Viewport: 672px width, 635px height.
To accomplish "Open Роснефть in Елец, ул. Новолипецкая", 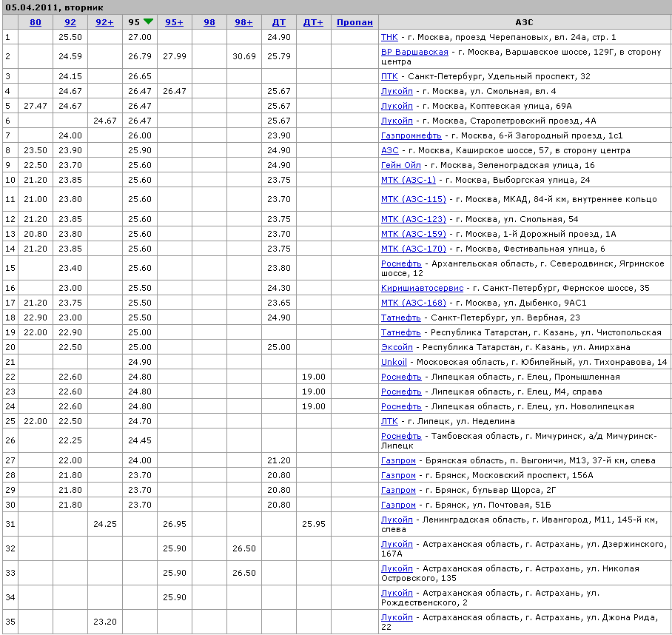I will (402, 406).
